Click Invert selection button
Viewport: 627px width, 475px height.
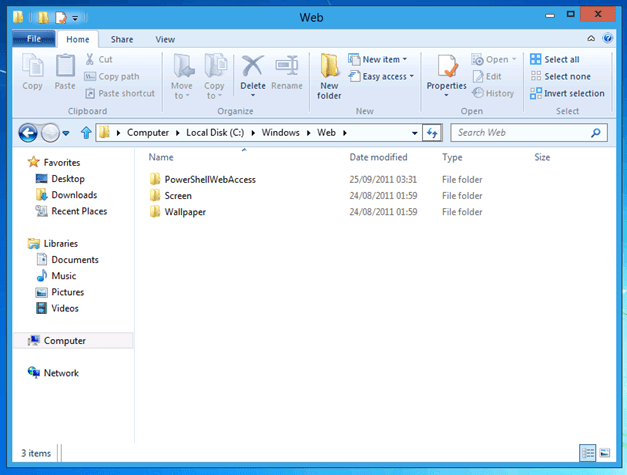point(566,93)
